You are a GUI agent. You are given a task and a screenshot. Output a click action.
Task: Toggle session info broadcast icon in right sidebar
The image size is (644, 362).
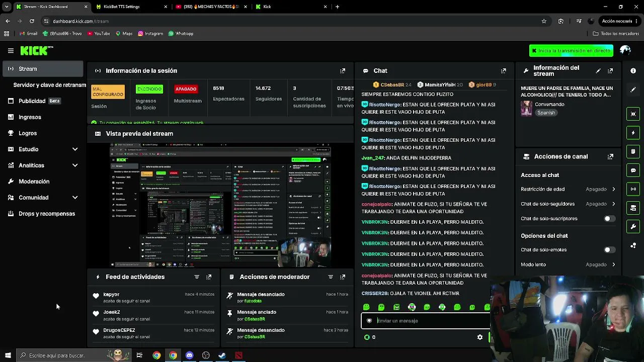point(633,189)
